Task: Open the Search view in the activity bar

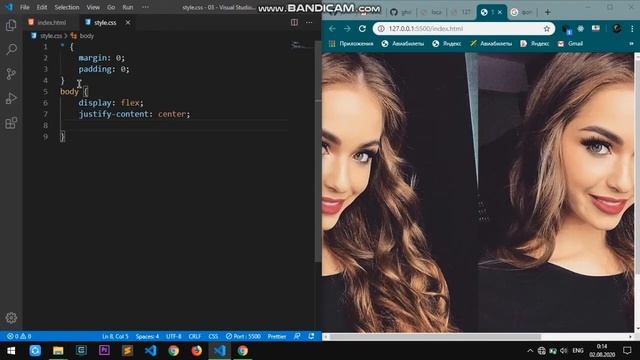Action: tap(11, 49)
